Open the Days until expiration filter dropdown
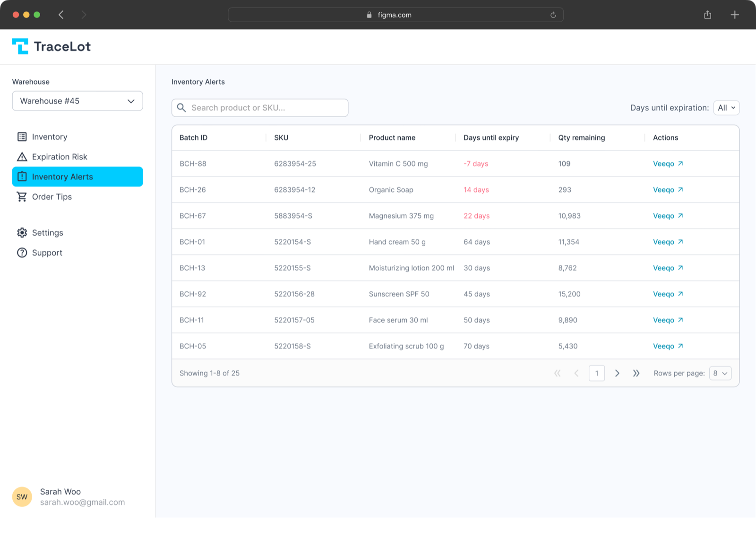The height and width of the screenshot is (537, 756). click(x=726, y=108)
